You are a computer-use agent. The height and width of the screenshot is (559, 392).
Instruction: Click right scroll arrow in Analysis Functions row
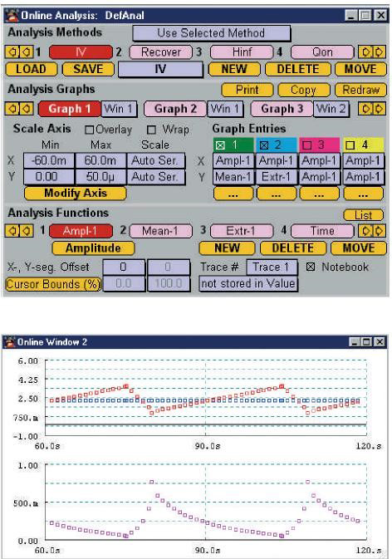pos(372,231)
